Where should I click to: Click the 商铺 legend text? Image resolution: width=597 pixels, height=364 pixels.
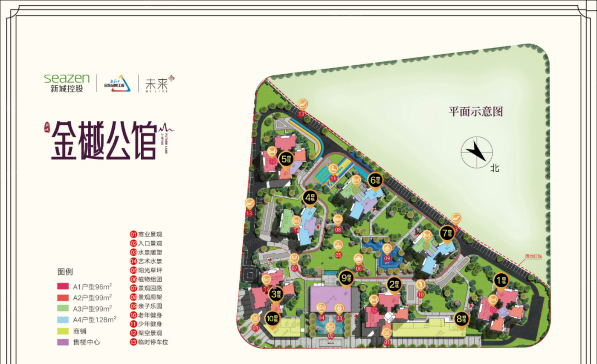tap(80, 331)
